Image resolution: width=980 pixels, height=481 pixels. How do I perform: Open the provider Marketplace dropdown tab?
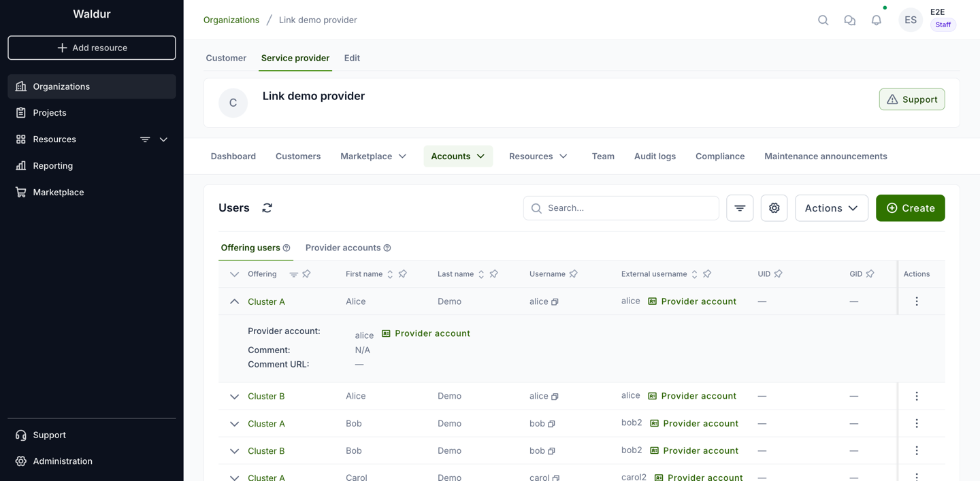coord(373,156)
